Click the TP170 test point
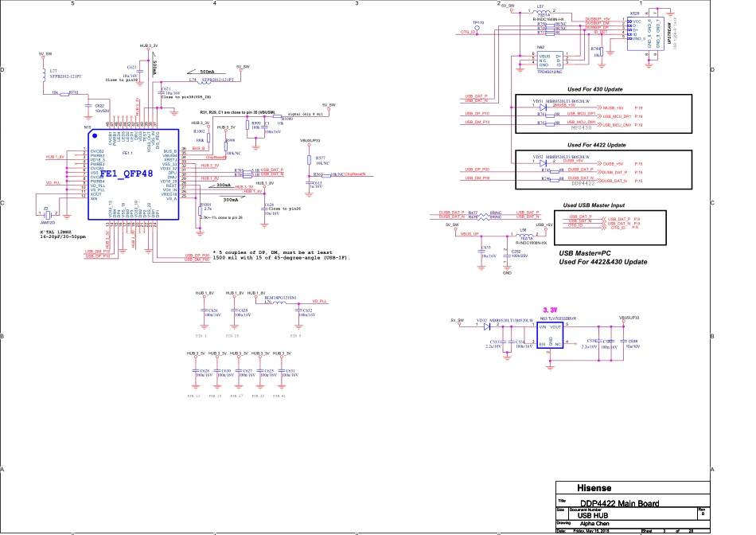Image resolution: width=756 pixels, height=535 pixels. pyautogui.click(x=478, y=29)
